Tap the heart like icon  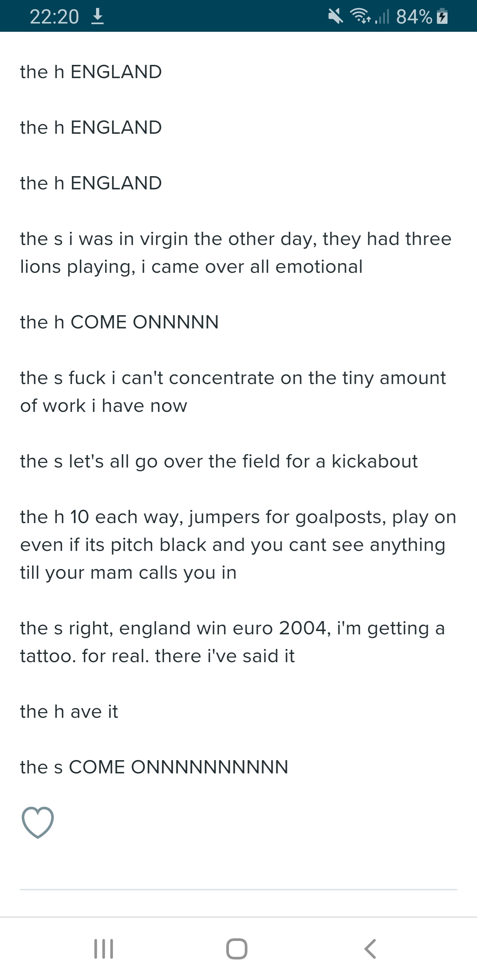(38, 822)
